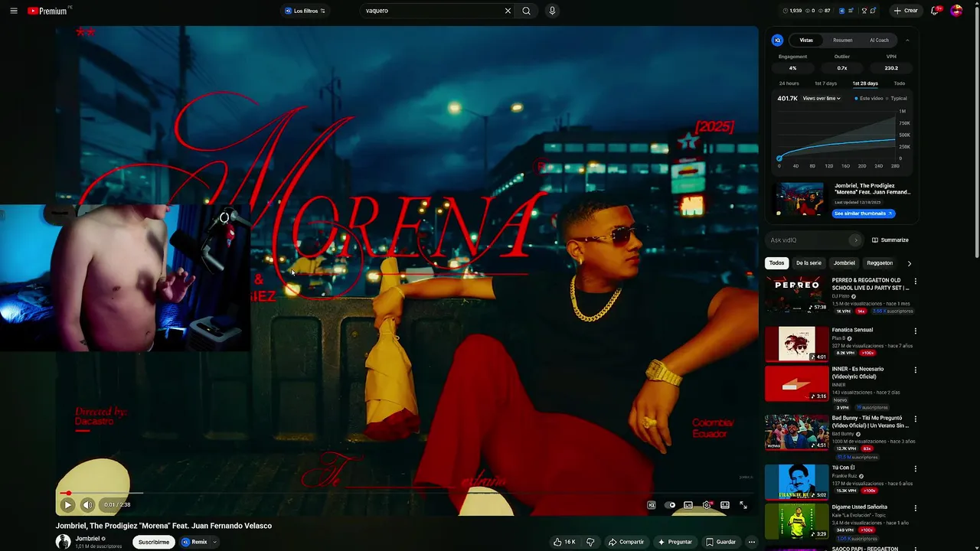Image resolution: width=980 pixels, height=551 pixels.
Task: Open more actions ellipsis below video
Action: 751,542
